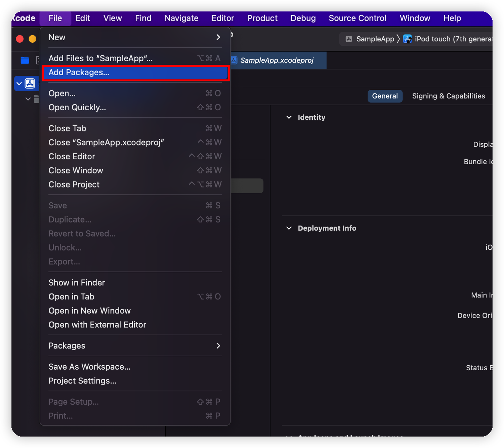Viewport: 504px width, 448px height.
Task: Click the Page Setup… menu item
Action: (x=135, y=402)
